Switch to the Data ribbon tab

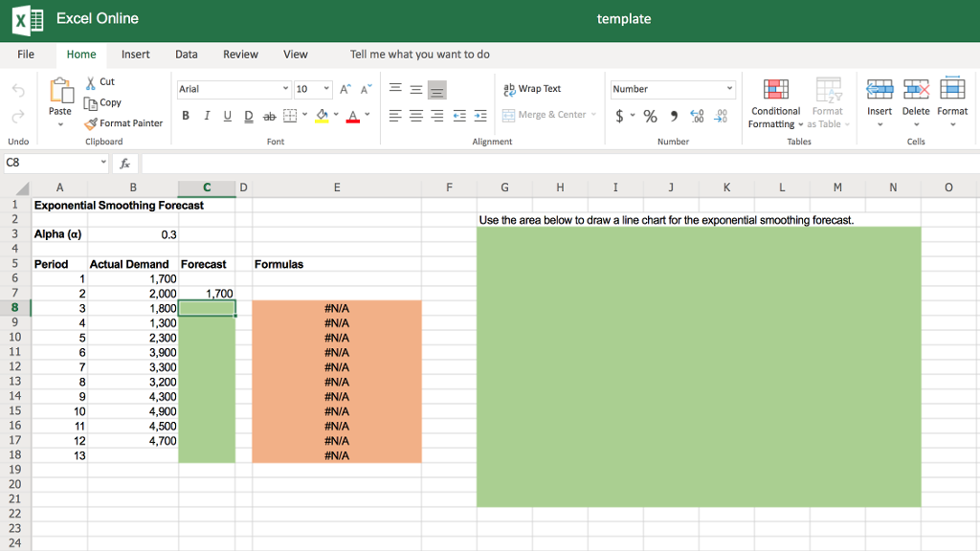[x=186, y=55]
